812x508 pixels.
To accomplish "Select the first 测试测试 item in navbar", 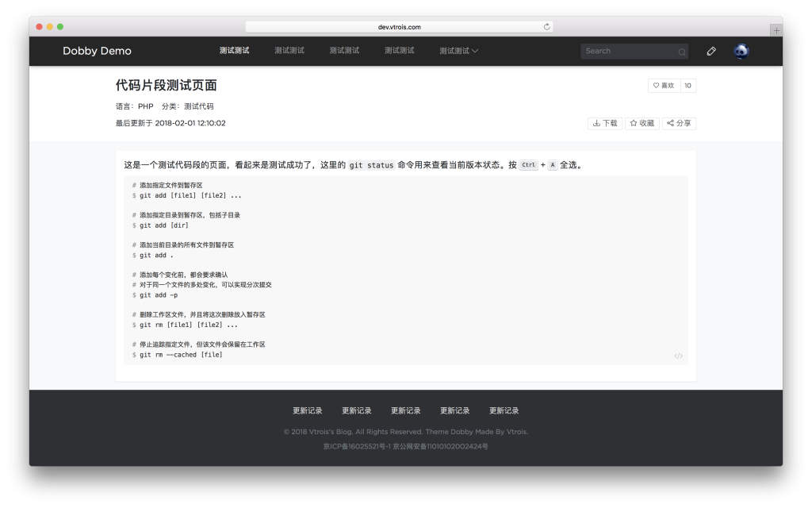I will (234, 51).
